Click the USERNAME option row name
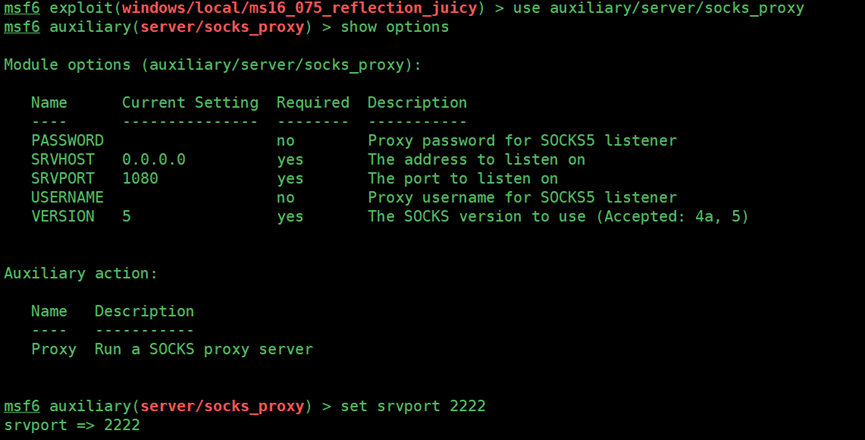Image resolution: width=865 pixels, height=440 pixels. pyautogui.click(x=67, y=197)
